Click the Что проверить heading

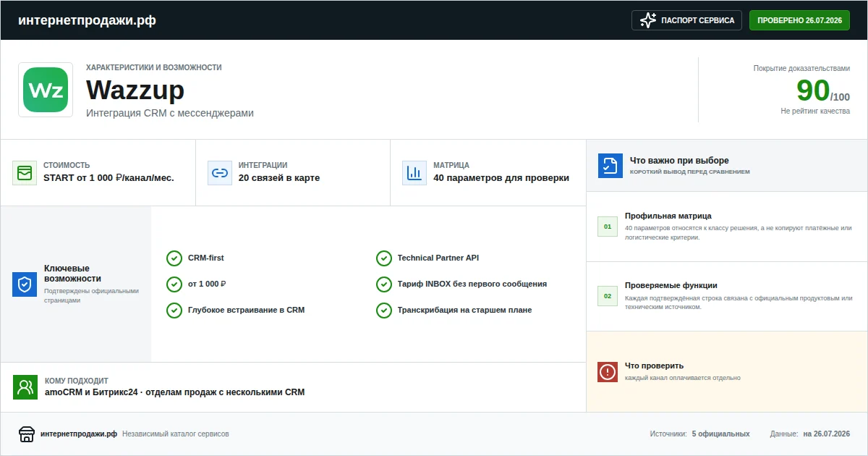tap(654, 366)
